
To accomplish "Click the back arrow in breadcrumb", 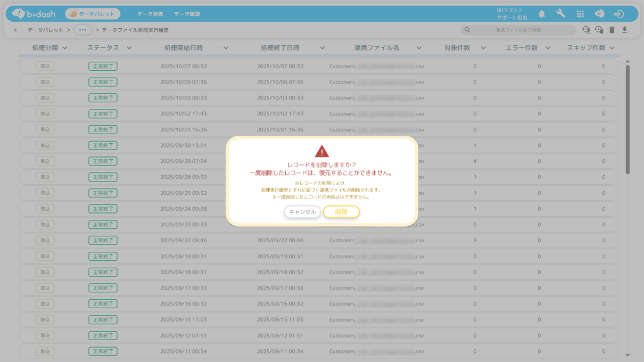I will 16,30.
